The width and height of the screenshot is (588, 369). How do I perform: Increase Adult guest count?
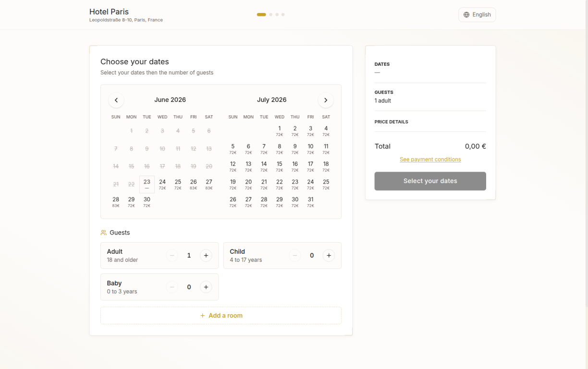tap(206, 256)
